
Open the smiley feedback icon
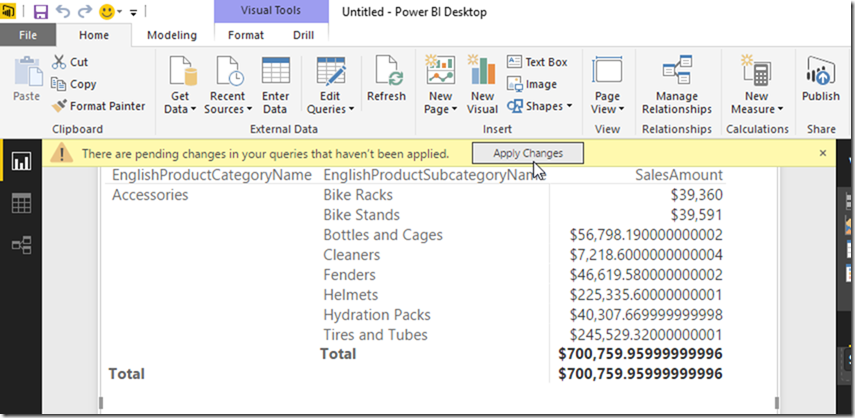pos(107,11)
